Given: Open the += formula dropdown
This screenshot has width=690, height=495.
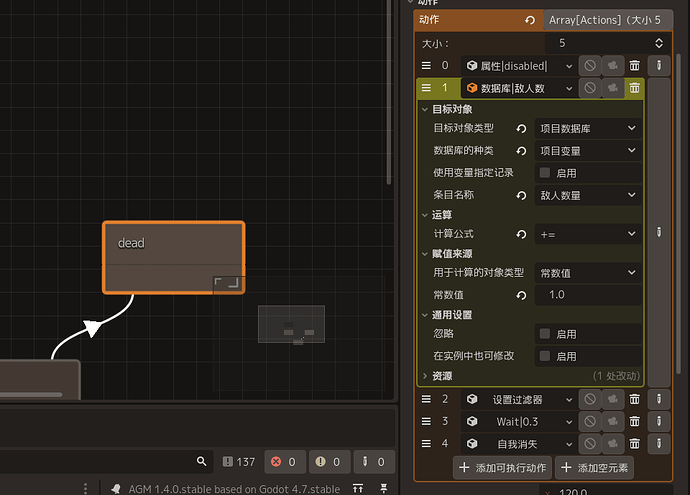Looking at the screenshot, I should (588, 234).
